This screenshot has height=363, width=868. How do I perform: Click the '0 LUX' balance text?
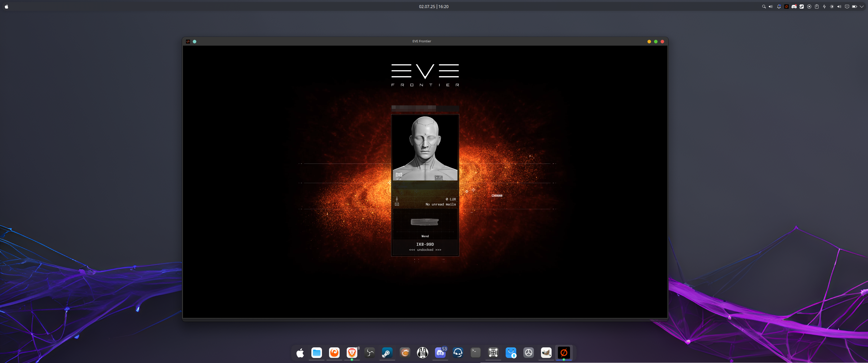tap(450, 199)
